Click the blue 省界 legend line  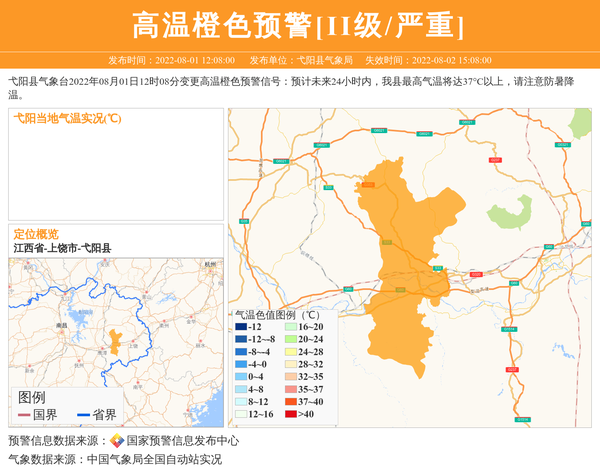[x=82, y=415]
